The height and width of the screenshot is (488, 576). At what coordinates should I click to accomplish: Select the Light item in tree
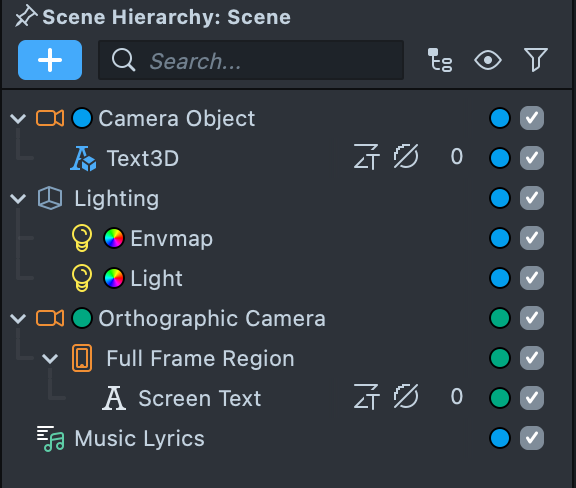tap(156, 278)
